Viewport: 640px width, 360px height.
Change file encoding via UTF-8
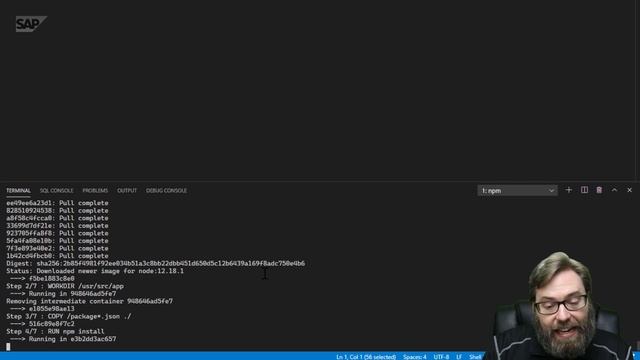pos(441,357)
